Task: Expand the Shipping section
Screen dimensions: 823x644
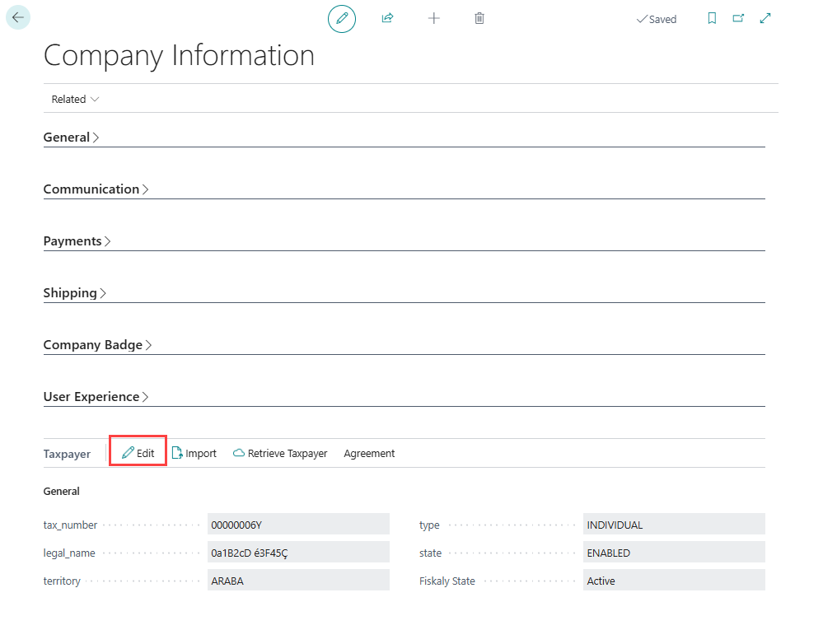Action: [75, 293]
